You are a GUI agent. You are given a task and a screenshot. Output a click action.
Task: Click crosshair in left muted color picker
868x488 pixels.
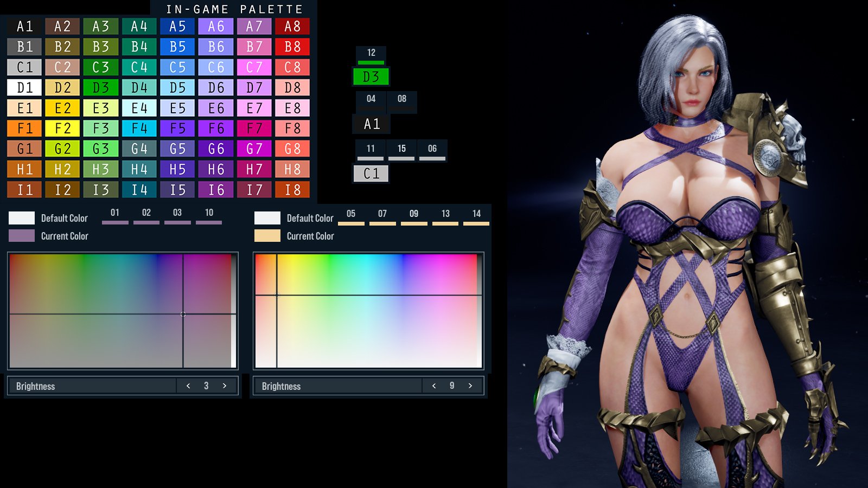(183, 314)
